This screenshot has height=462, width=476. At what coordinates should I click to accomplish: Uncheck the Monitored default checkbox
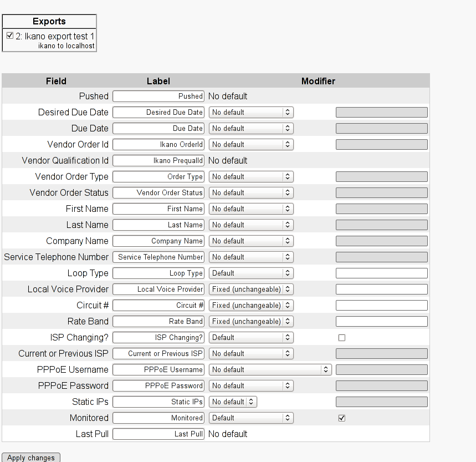pyautogui.click(x=342, y=418)
